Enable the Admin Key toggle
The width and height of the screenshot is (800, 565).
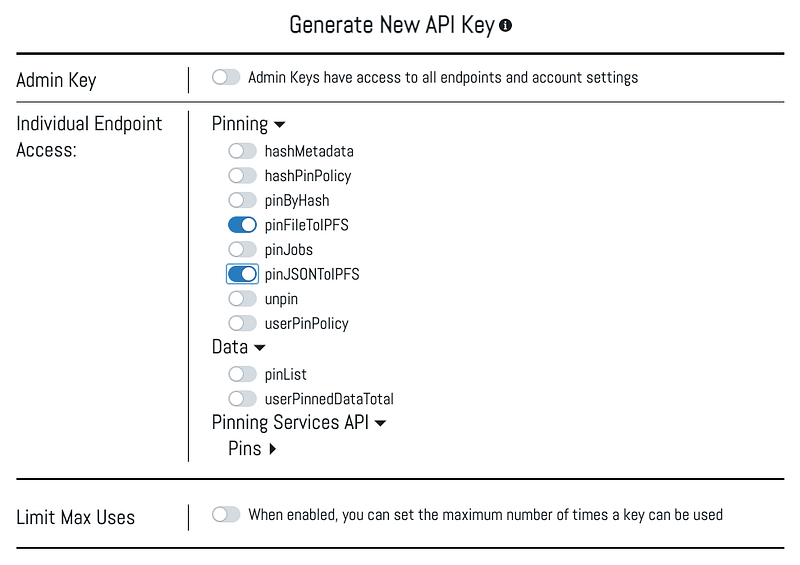[226, 77]
